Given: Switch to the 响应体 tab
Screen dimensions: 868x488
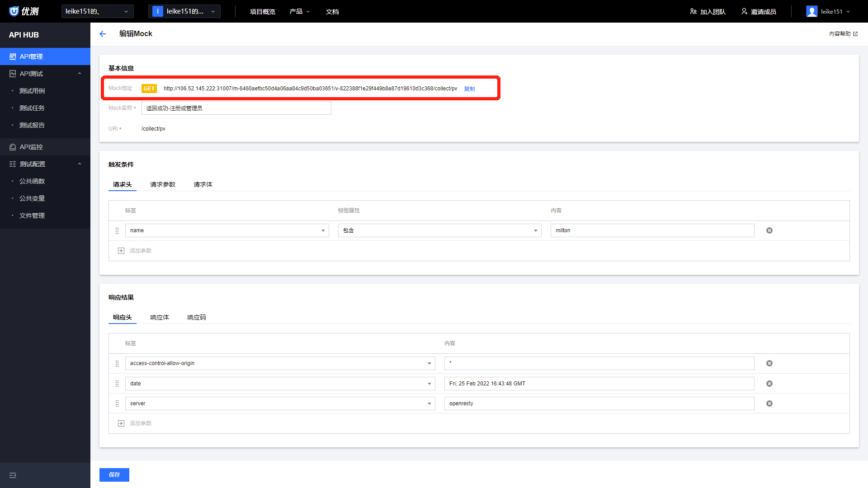Looking at the screenshot, I should click(x=160, y=317).
